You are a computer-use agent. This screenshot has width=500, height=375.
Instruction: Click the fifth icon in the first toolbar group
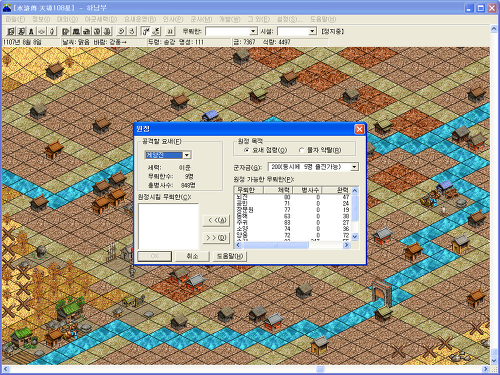[52, 31]
